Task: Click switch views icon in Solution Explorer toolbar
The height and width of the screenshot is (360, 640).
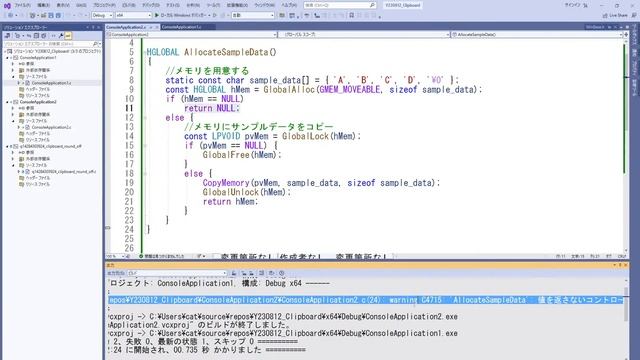Action: click(7, 36)
